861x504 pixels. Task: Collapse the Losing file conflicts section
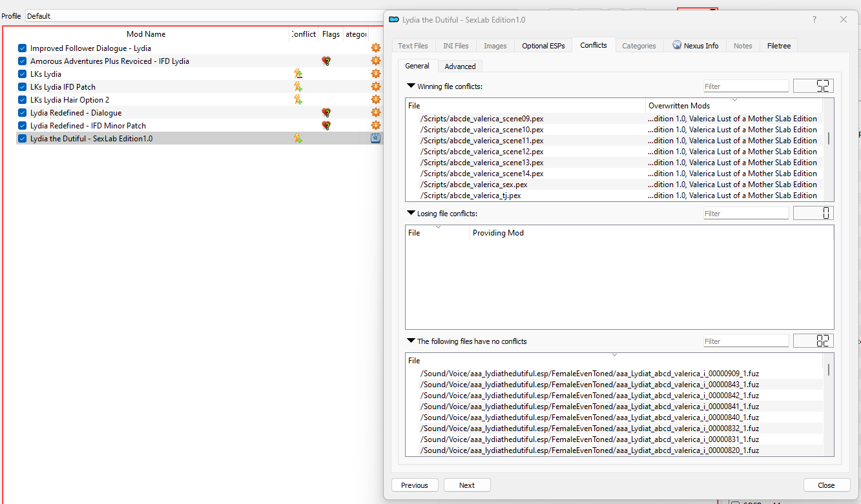tap(411, 213)
